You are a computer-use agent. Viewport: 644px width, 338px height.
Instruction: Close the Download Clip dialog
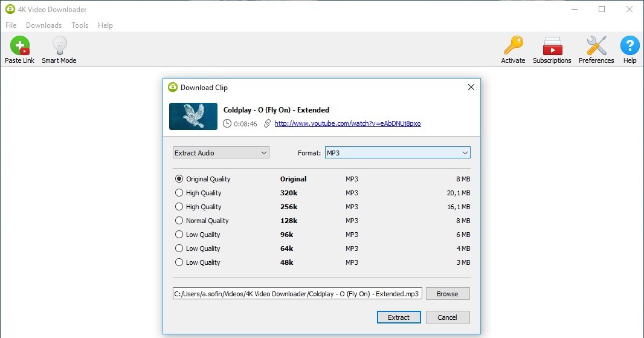coord(471,87)
